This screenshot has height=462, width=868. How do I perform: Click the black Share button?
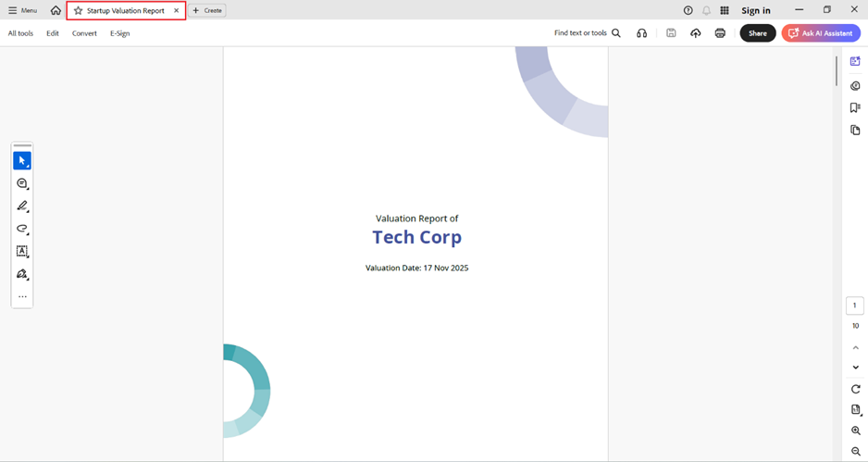(757, 33)
